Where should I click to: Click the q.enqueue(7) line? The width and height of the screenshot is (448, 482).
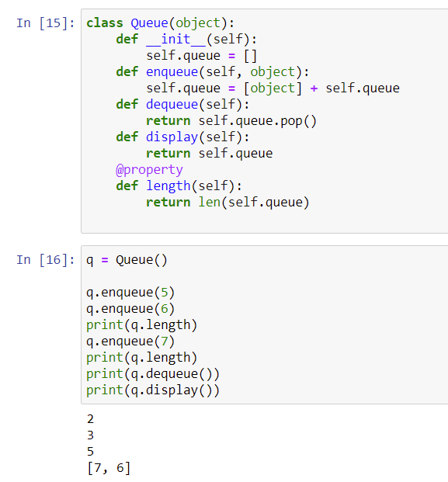click(130, 342)
